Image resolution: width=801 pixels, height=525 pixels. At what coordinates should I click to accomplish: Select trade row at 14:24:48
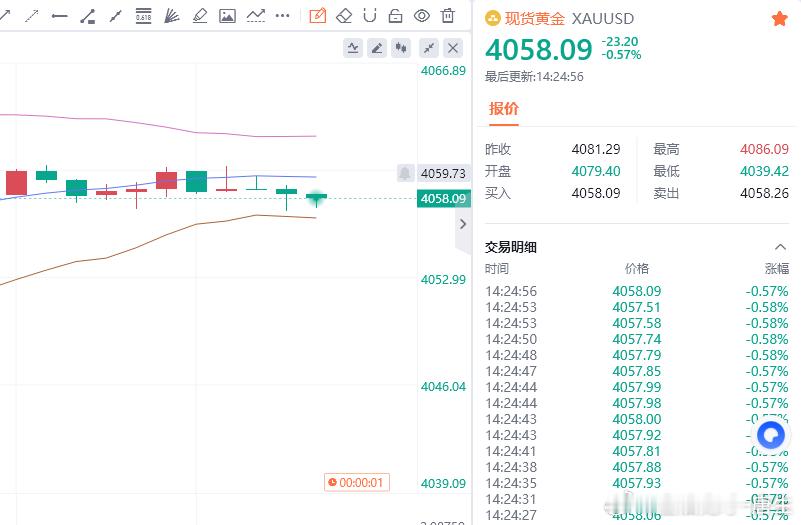[637, 355]
